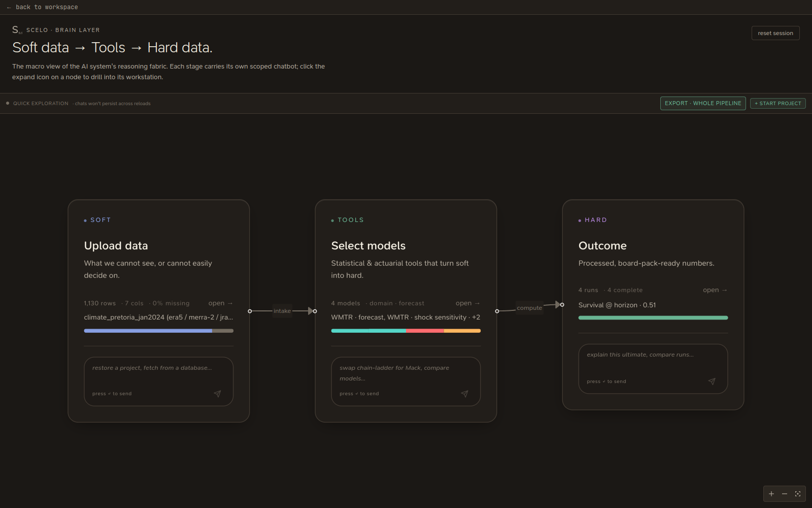The width and height of the screenshot is (812, 508).
Task: Click the TOOLS stage label
Action: [x=351, y=220]
